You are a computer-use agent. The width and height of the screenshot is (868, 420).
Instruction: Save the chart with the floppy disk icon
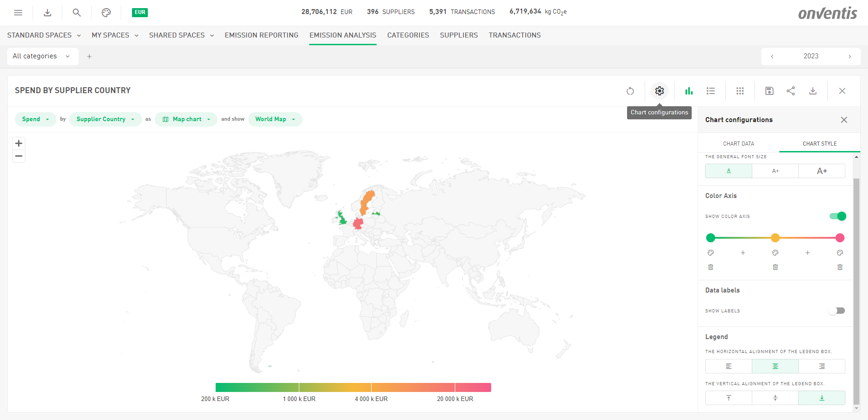(x=769, y=91)
